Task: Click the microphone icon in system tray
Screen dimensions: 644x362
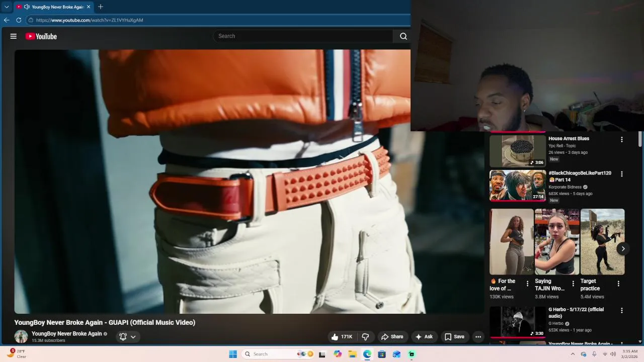Action: [x=594, y=354]
